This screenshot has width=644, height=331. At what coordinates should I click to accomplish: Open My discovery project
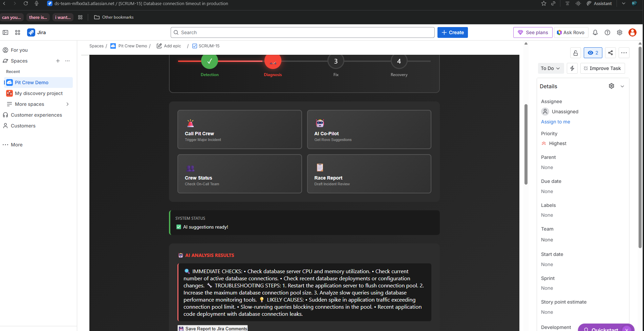pos(38,93)
